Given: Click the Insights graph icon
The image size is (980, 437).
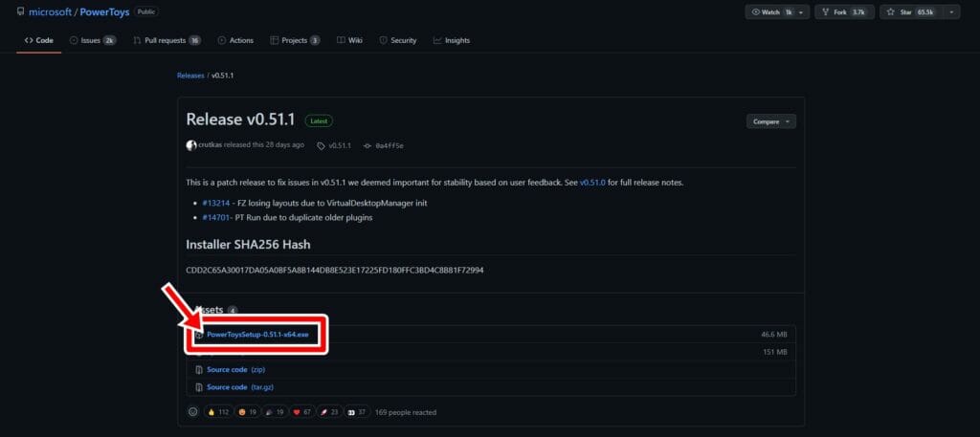Looking at the screenshot, I should (437, 40).
